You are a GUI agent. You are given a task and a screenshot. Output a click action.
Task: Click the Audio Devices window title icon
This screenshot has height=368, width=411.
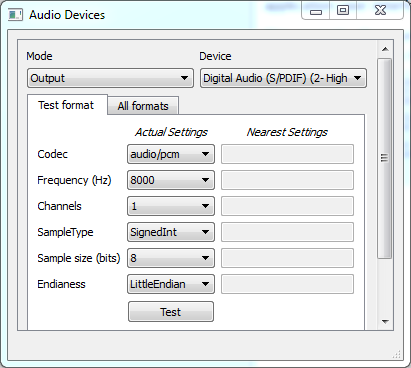tap(15, 15)
